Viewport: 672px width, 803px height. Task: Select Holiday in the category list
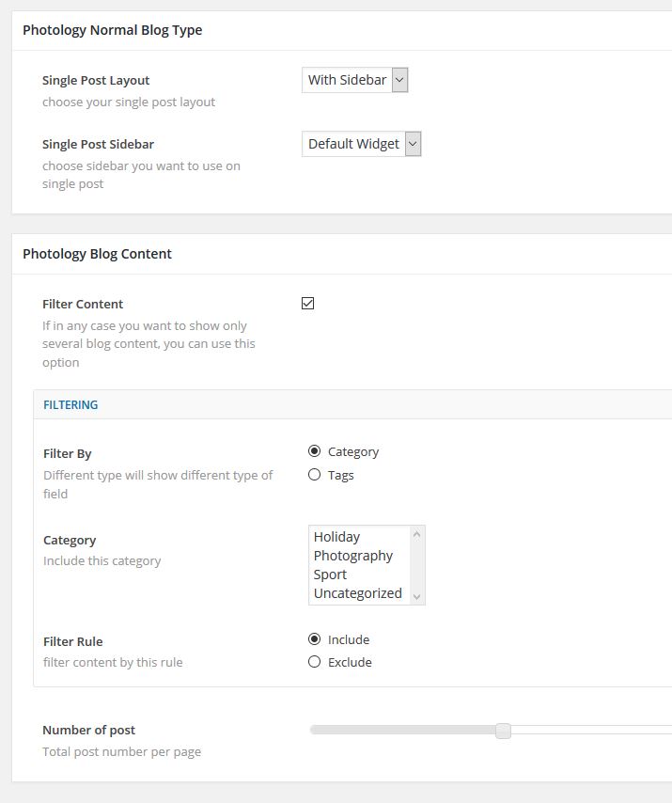point(337,537)
